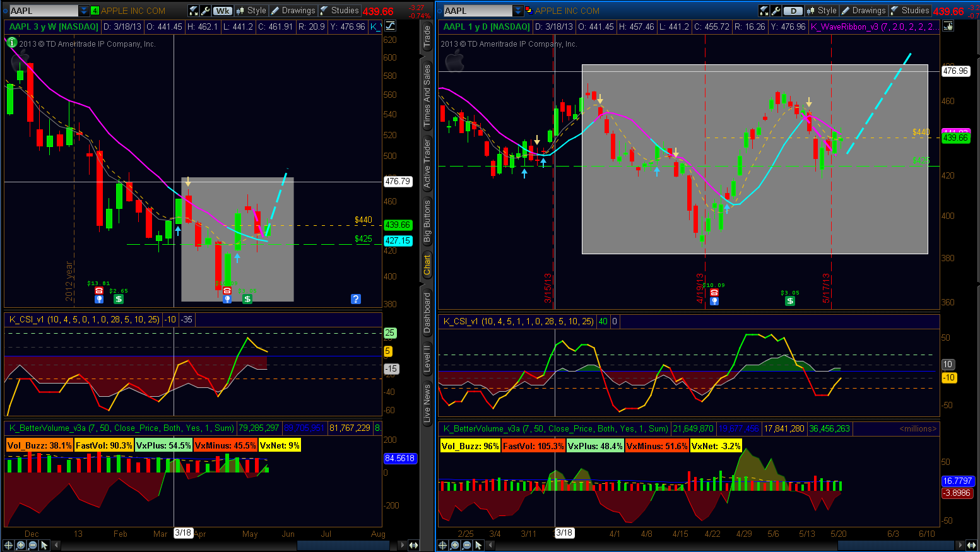This screenshot has height=552, width=980.
Task: Click earnings phone icon near $10.09 on right chart
Action: pos(714,293)
